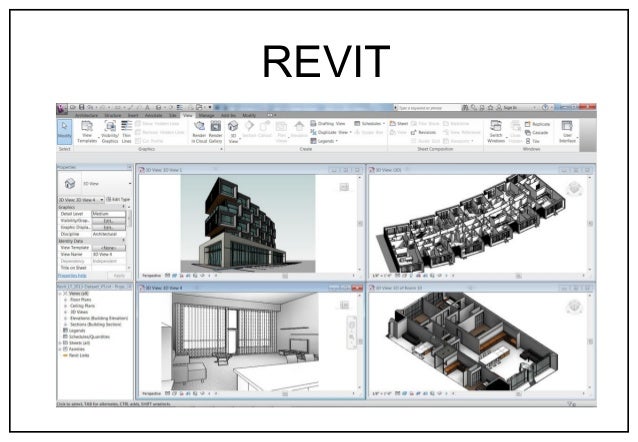Click the View Template None button
This screenshot has width=638, height=442.
pos(109,247)
